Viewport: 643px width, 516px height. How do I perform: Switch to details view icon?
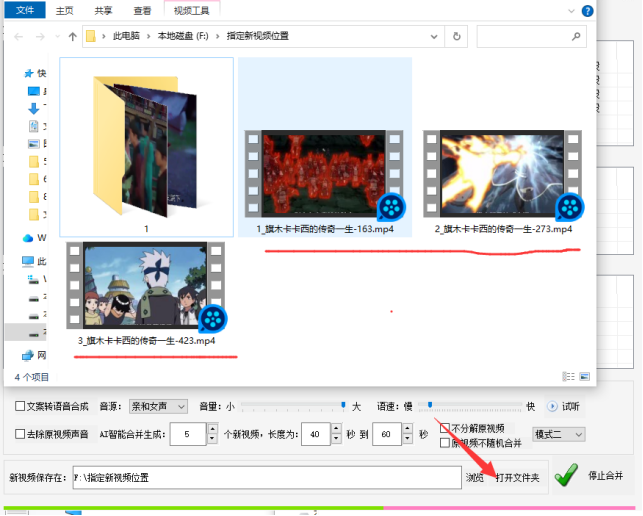pyautogui.click(x=568, y=376)
